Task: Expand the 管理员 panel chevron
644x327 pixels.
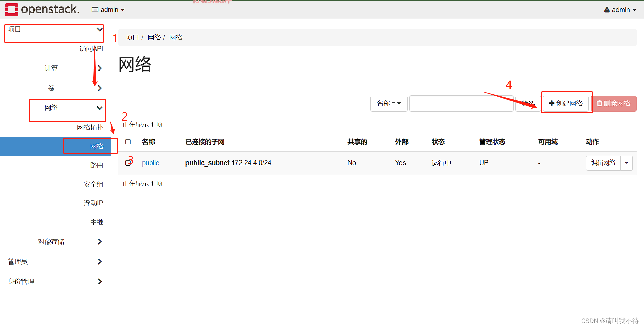Action: [100, 262]
